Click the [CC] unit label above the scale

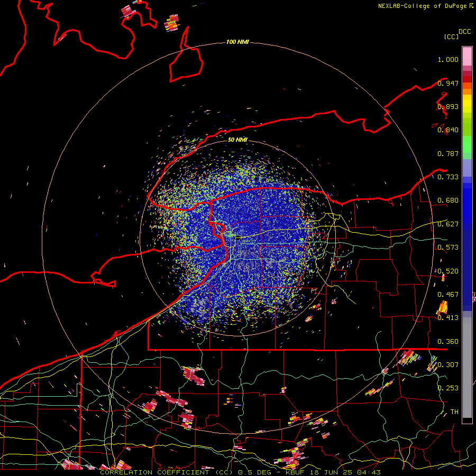coord(452,36)
